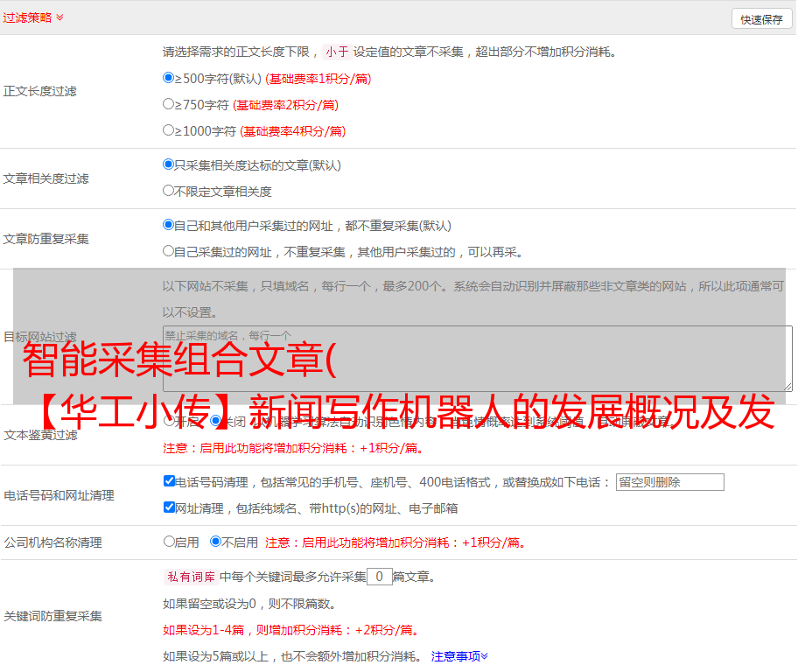This screenshot has width=798, height=672.
Task: Focus the 禁止采集的域名 textarea
Action: point(478,359)
